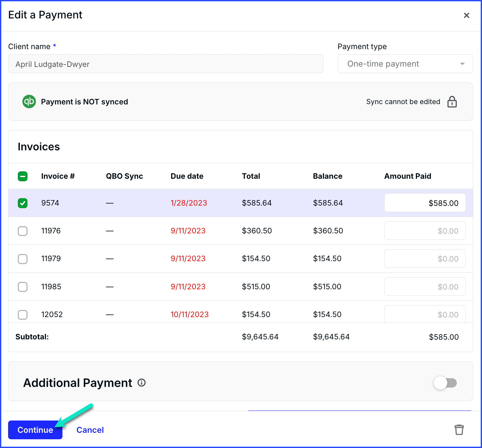Click the QBO Sync column header

tap(125, 176)
